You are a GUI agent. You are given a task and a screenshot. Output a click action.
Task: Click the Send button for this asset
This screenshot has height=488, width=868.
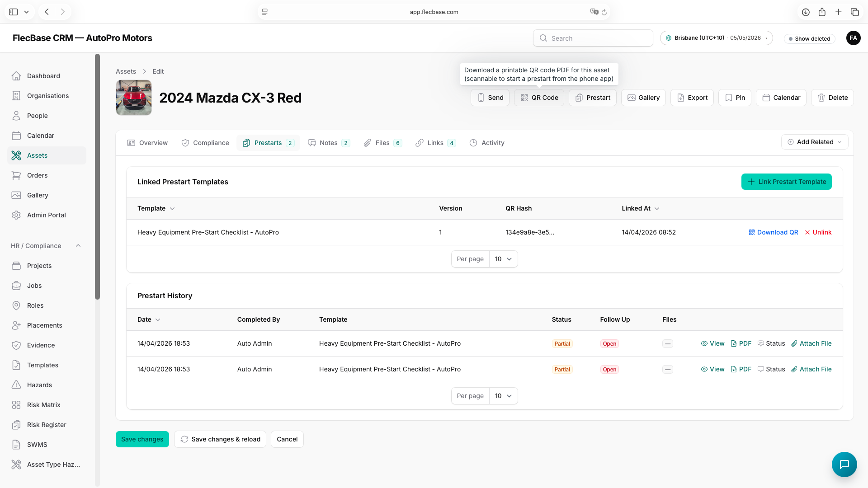point(490,98)
